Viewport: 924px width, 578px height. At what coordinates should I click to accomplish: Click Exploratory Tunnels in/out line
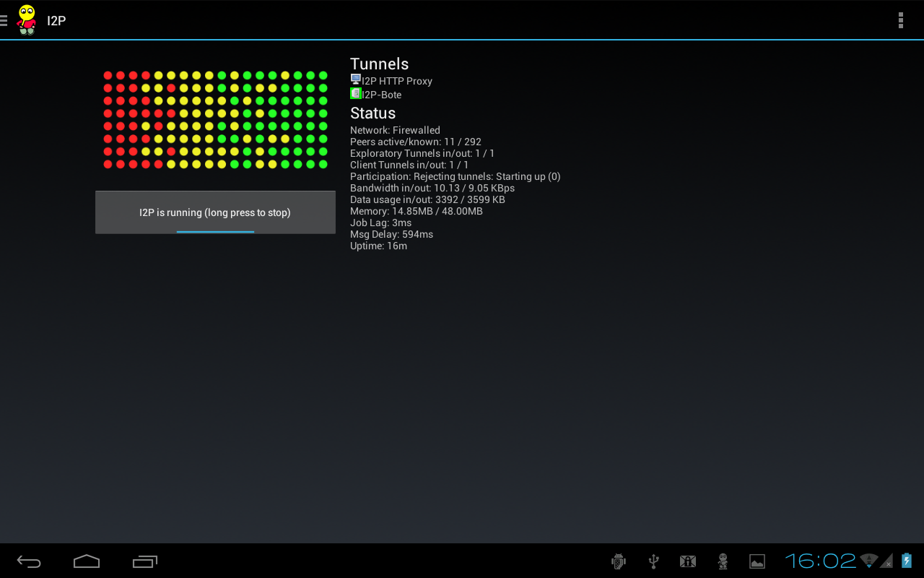(x=422, y=153)
